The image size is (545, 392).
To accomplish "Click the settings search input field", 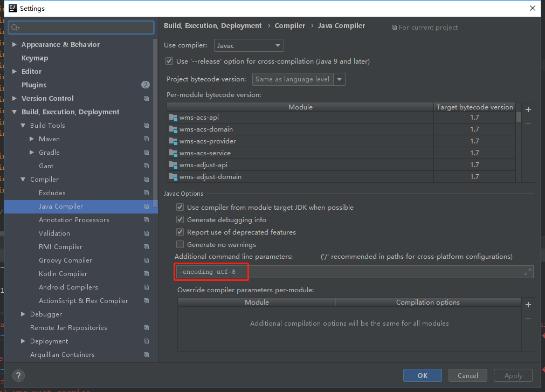I will point(81,27).
